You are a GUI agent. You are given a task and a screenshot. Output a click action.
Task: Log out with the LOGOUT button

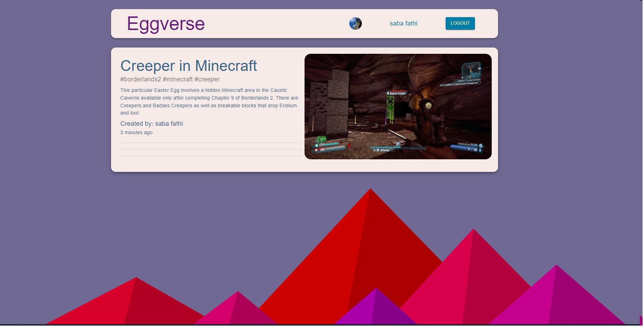[x=460, y=23]
